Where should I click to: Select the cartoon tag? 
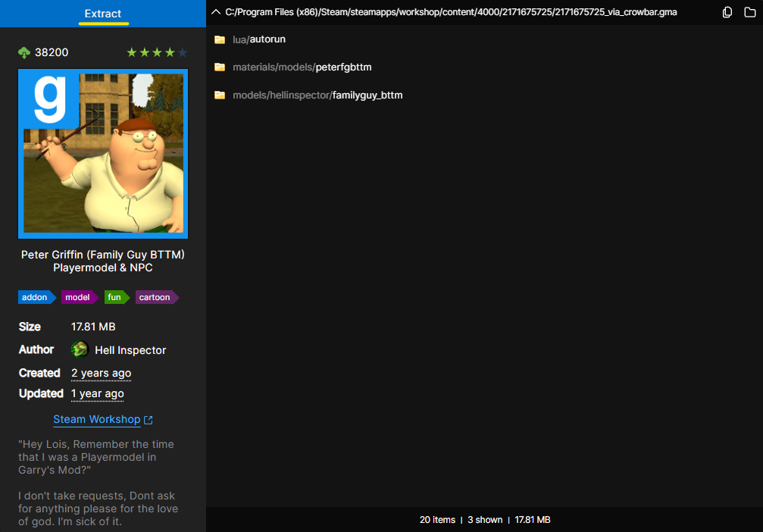click(155, 297)
